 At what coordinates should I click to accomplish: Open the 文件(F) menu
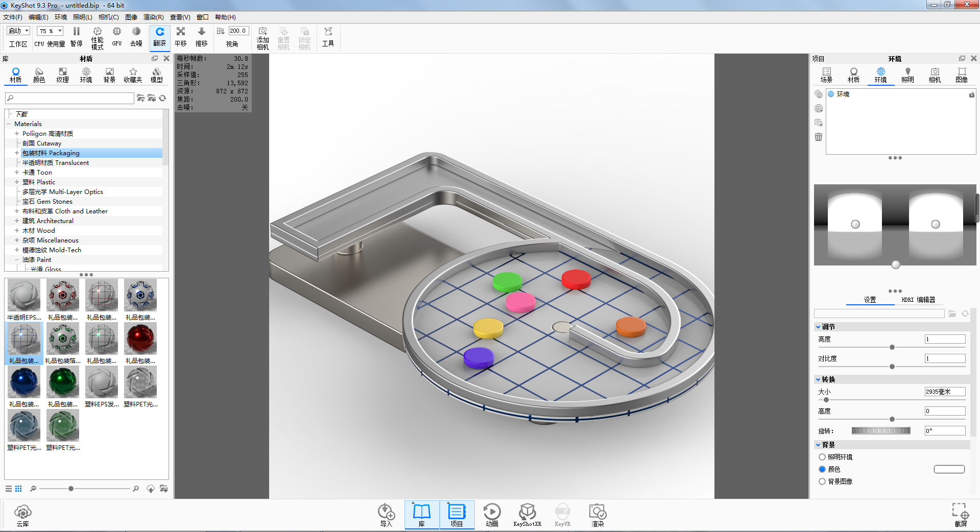point(13,17)
